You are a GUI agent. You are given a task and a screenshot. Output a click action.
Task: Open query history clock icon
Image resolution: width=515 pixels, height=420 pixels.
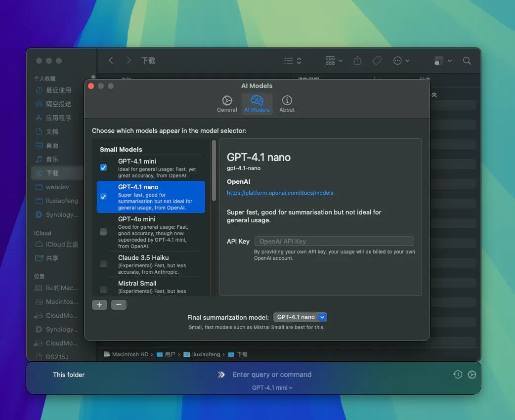(x=458, y=375)
